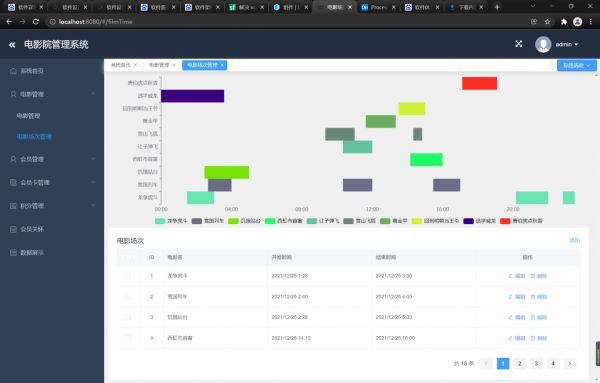Expand the 积分管理 sidebar submenu

[x=53, y=206]
